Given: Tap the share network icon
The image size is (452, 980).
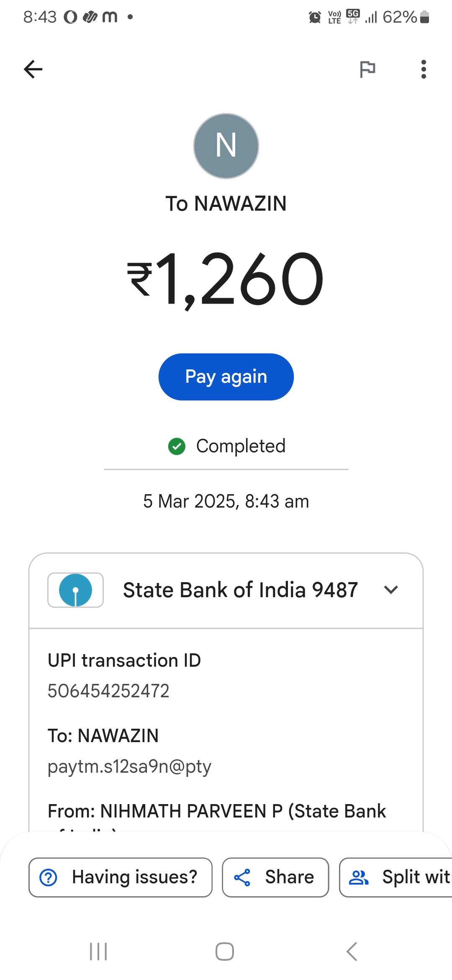Looking at the screenshot, I should coord(242,877).
